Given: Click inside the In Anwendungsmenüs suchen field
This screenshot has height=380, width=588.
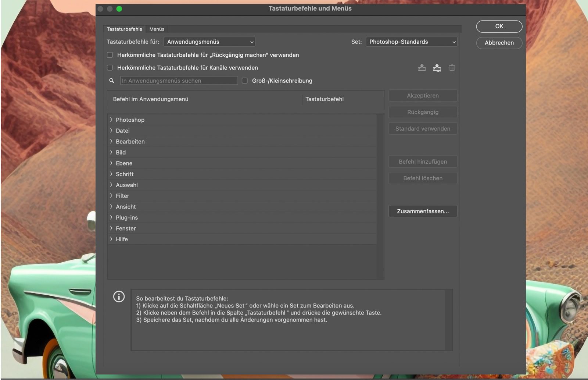Looking at the screenshot, I should coord(179,81).
